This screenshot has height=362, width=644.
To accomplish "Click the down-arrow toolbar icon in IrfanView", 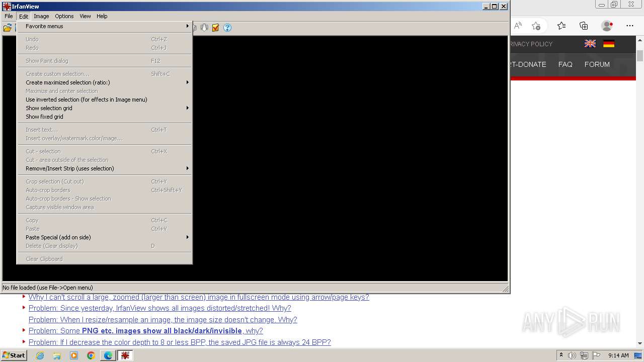I will (x=204, y=28).
